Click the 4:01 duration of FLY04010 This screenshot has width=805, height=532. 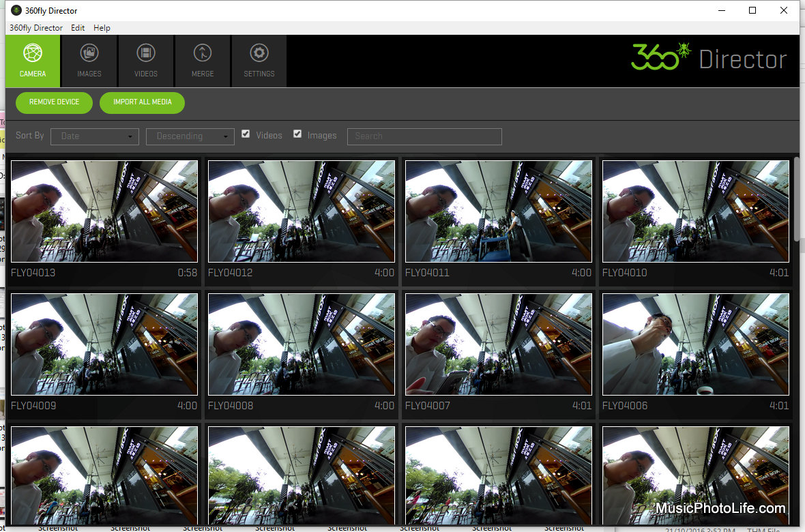[779, 273]
